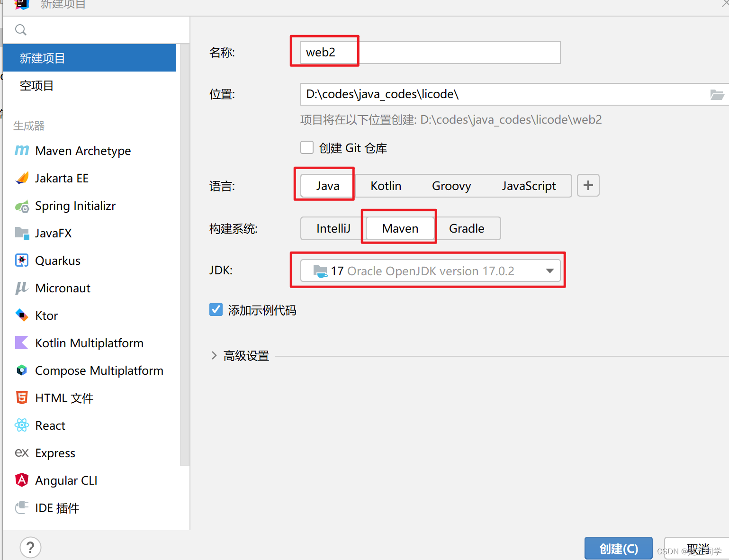Expand the 高级设置 section
This screenshot has height=560, width=729.
(214, 356)
